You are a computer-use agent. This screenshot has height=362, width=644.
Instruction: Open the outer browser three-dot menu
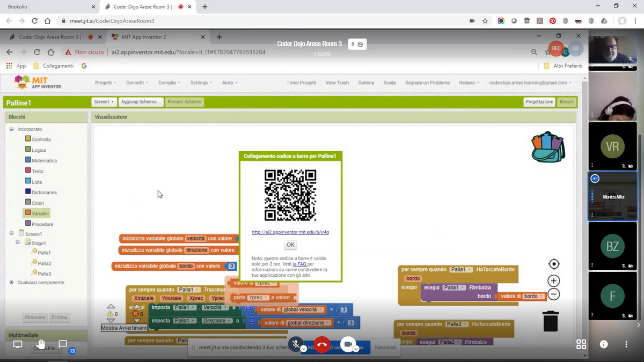click(636, 21)
